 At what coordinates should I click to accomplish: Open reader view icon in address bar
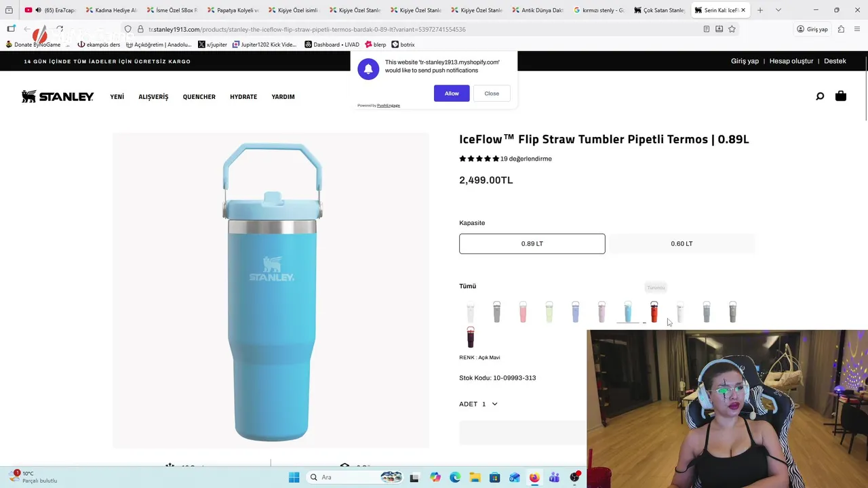[707, 29]
